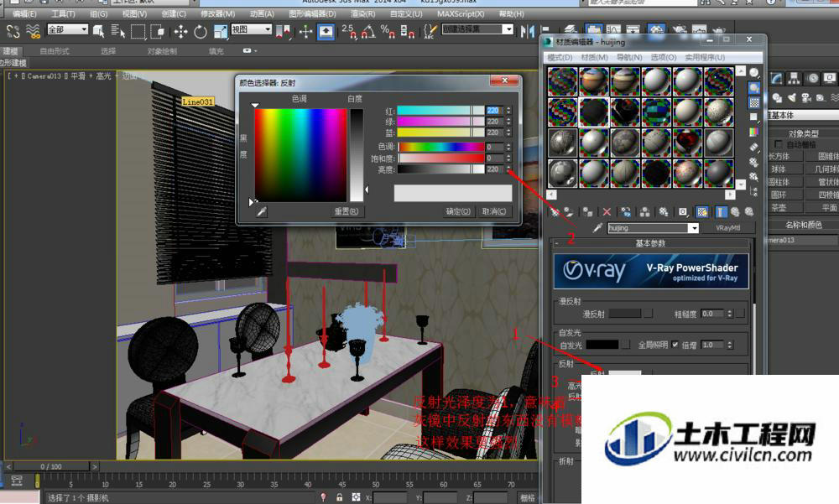
Task: Switch to the 自由形式 ribbon tab
Action: click(55, 51)
